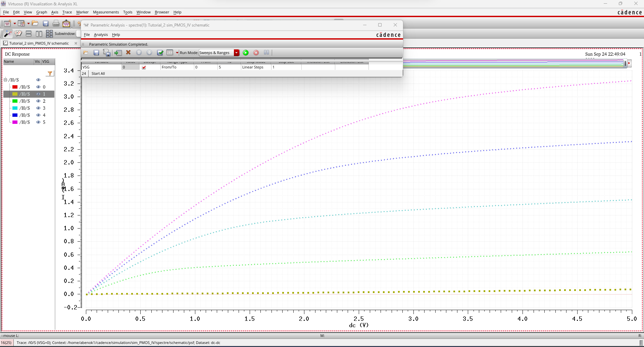Click the trace filter funnel icon
644x347 pixels.
point(50,73)
